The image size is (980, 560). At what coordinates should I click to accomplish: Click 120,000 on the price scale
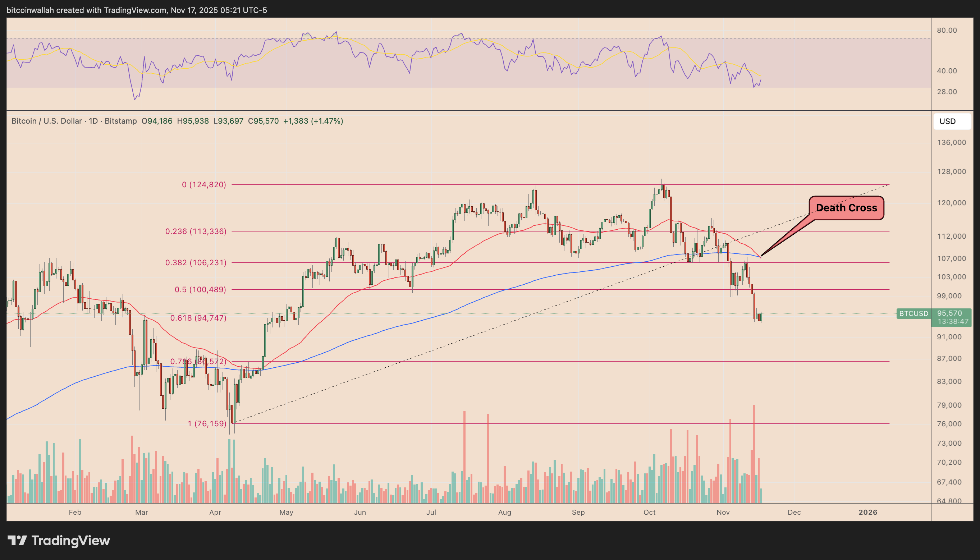click(x=951, y=203)
